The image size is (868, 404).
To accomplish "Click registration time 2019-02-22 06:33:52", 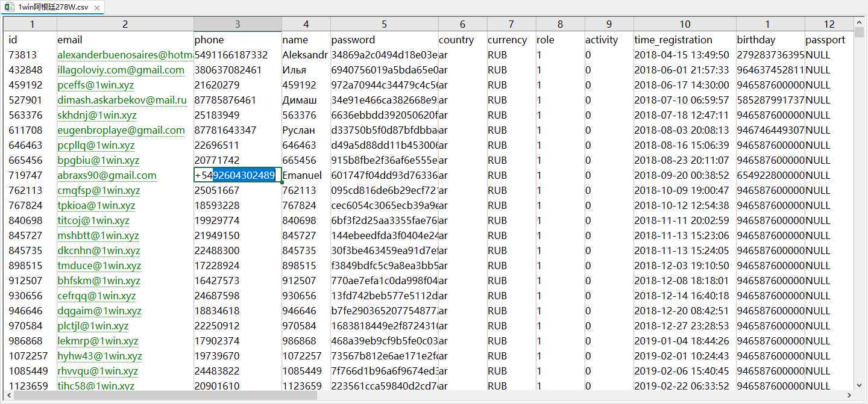I will point(685,386).
